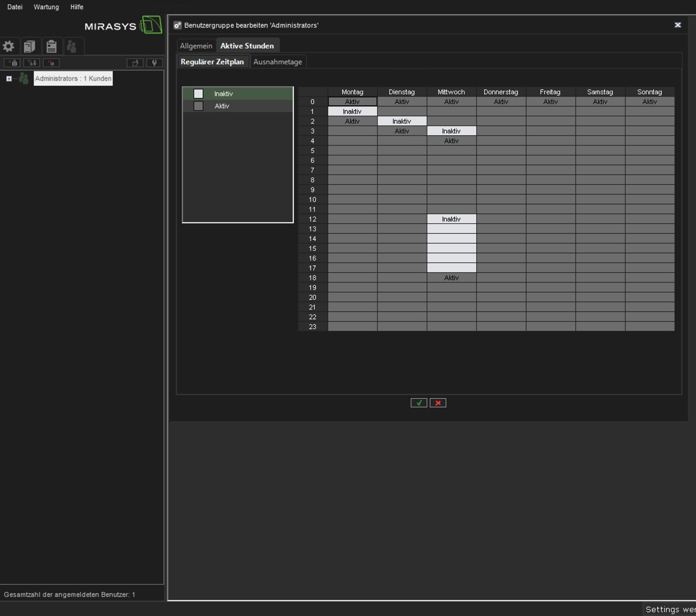Open the Datei menu
Screen dimensions: 696x616
(x=15, y=7)
